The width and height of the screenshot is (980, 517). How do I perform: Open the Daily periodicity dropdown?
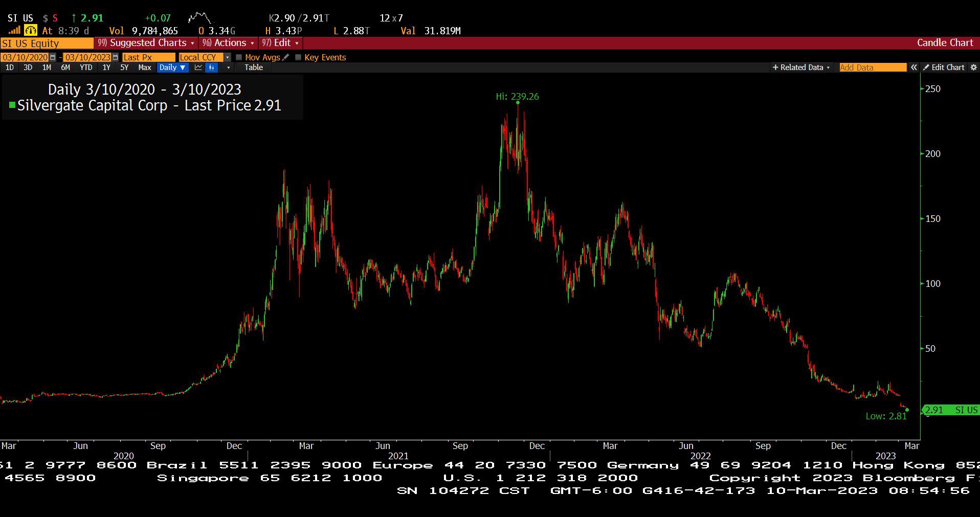[x=172, y=68]
